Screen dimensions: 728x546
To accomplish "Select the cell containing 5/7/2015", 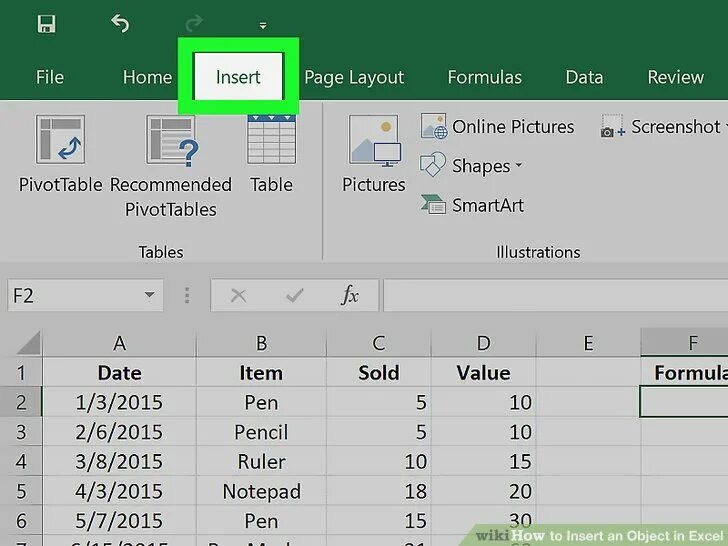I will (x=119, y=520).
